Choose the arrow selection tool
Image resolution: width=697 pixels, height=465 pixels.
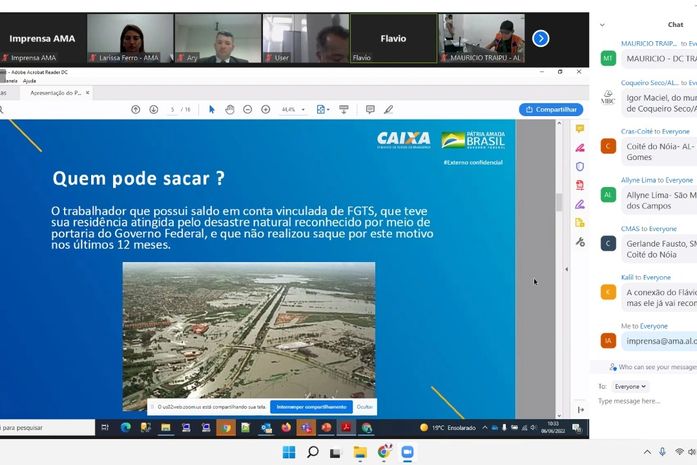pos(212,109)
